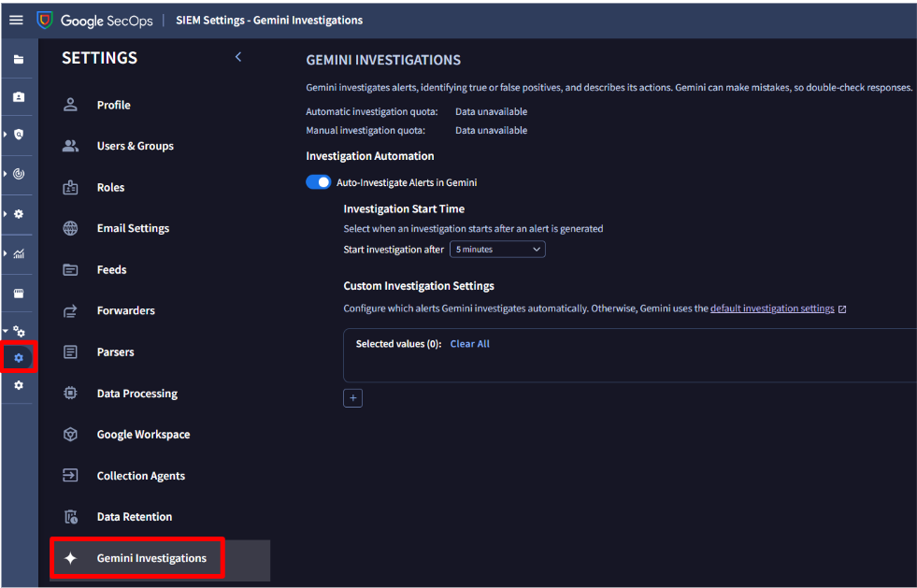The width and height of the screenshot is (917, 588).
Task: Click the Roles badge icon
Action: 70,187
